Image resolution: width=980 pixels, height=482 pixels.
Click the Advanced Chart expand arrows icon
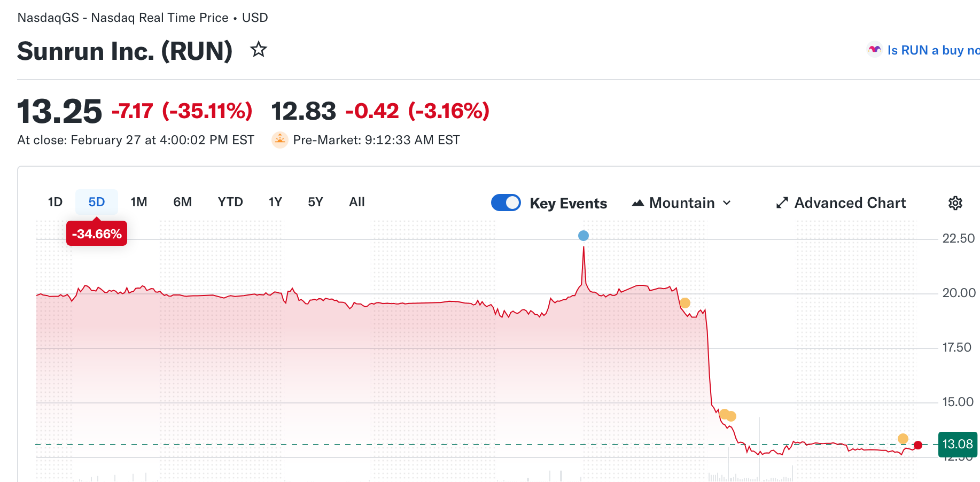pyautogui.click(x=782, y=203)
